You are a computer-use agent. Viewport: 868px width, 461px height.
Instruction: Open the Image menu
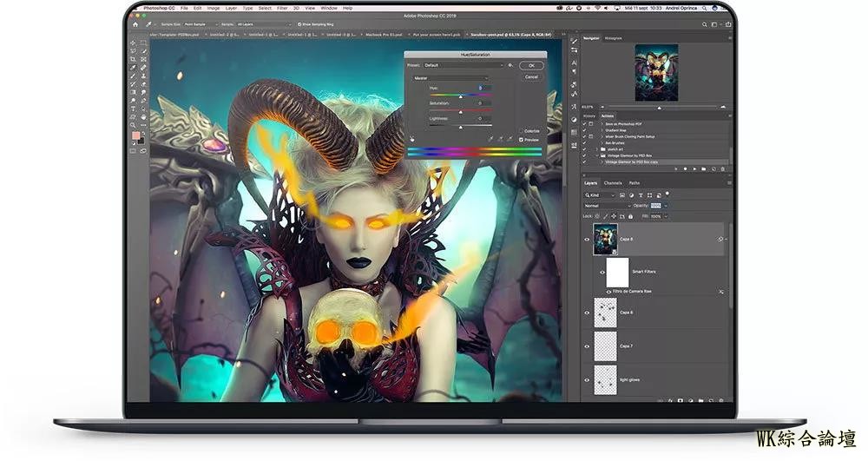(x=214, y=9)
